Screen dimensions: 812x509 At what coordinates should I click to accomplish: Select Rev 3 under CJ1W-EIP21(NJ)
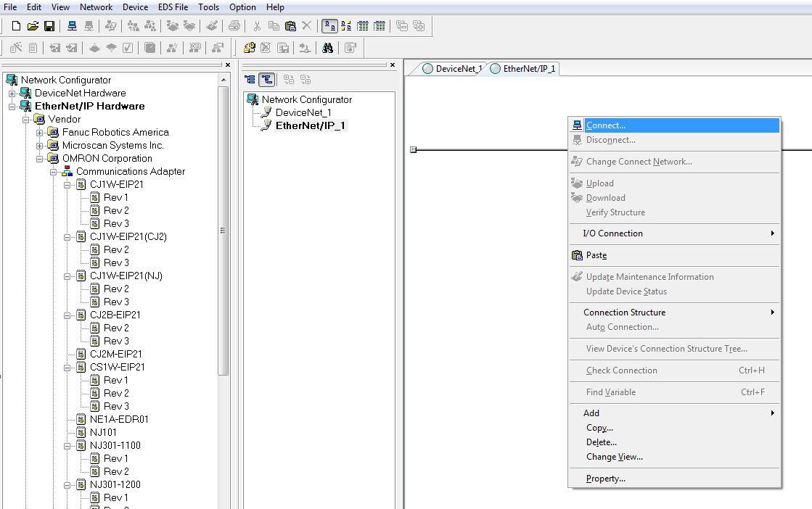(x=116, y=302)
